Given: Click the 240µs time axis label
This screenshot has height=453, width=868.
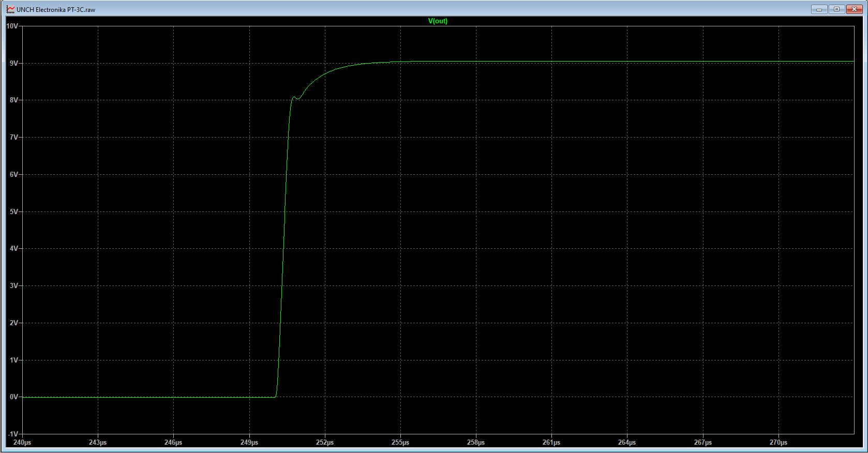Looking at the screenshot, I should 22,443.
